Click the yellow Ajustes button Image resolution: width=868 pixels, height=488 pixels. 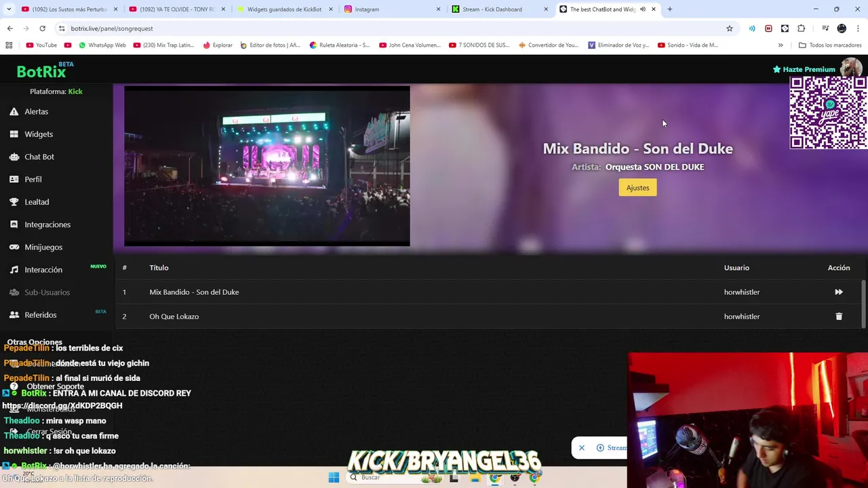click(x=637, y=188)
